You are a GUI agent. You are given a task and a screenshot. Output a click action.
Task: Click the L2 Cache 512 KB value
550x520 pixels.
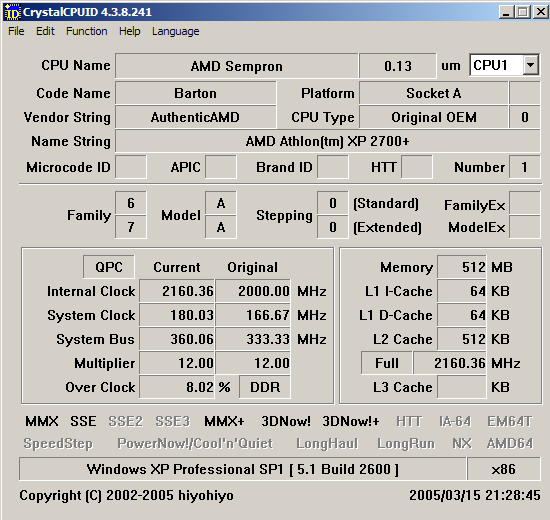(x=462, y=339)
